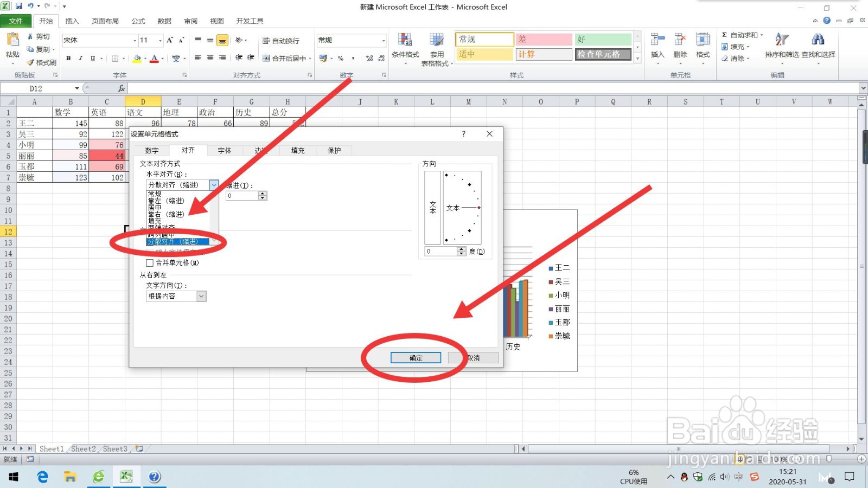Click the decrease indent icon
The height and width of the screenshot is (488, 868).
click(239, 58)
